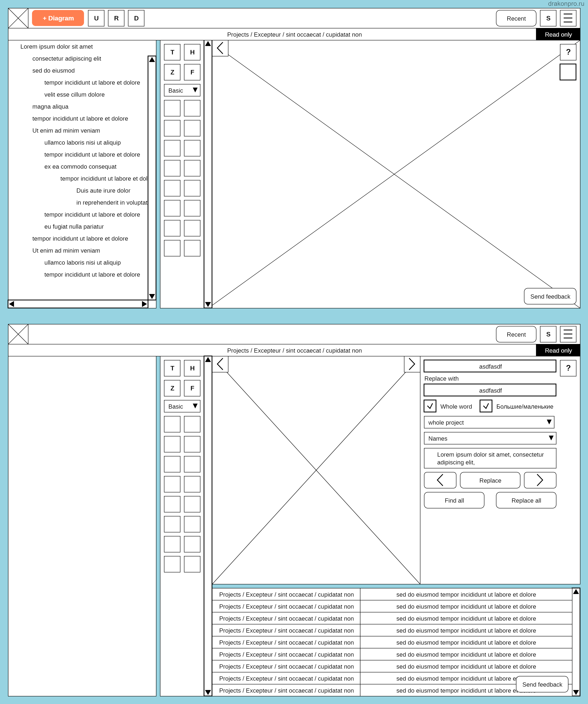Open the Basic dropdown in the top wireframe
The image size is (588, 704).
[x=182, y=90]
